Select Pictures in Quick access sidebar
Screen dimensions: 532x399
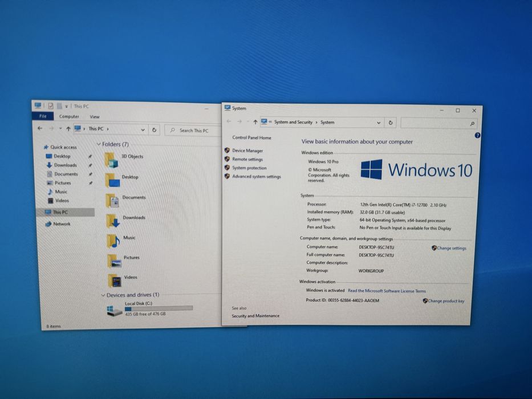(x=63, y=182)
